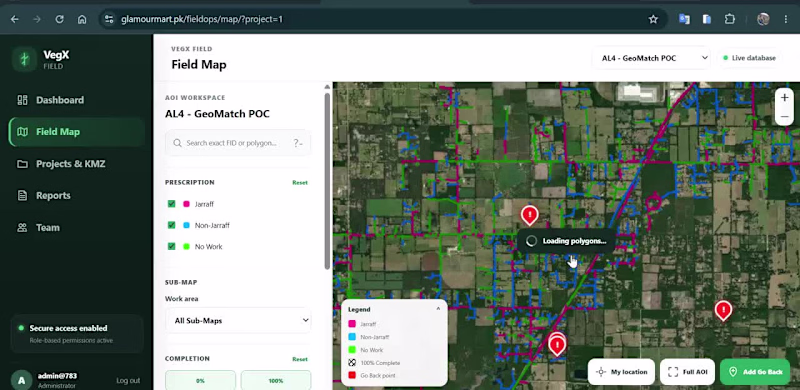Click the sidebar panel scrollbar
The width and height of the screenshot is (800, 390).
pyautogui.click(x=328, y=181)
